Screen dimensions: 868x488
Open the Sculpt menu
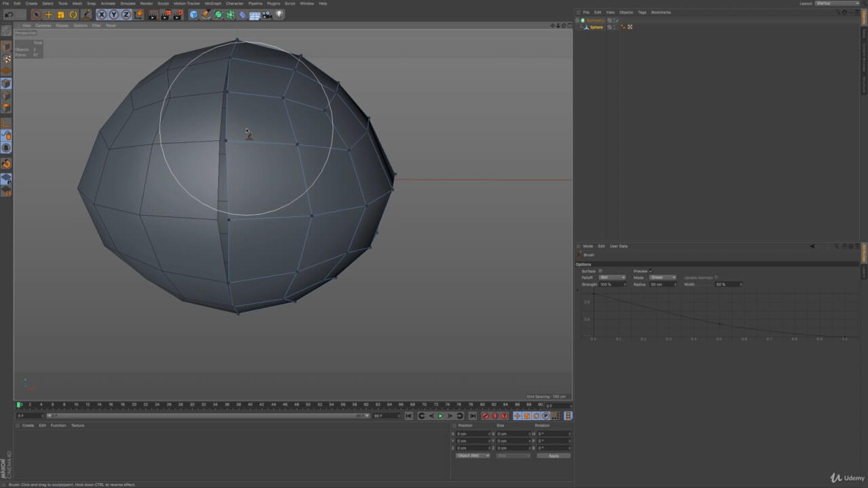click(x=163, y=3)
